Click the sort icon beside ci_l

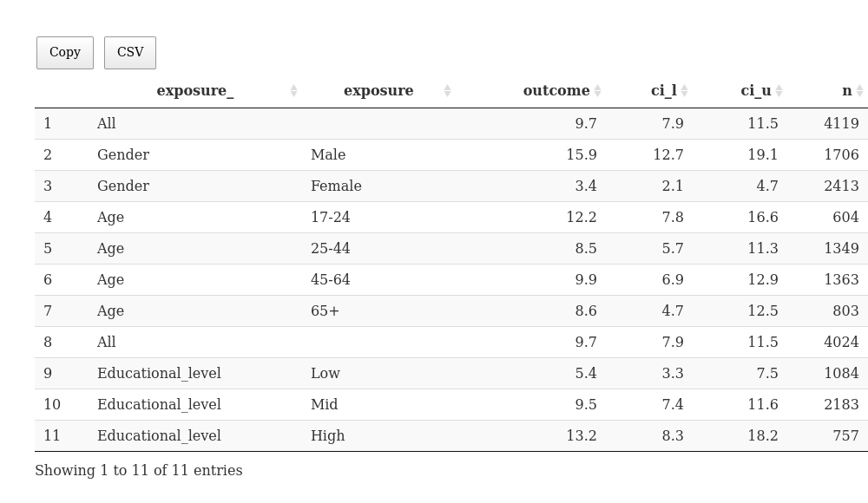pyautogui.click(x=684, y=91)
